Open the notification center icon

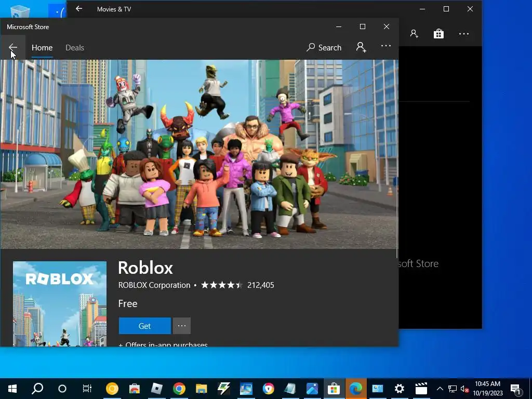(x=516, y=389)
